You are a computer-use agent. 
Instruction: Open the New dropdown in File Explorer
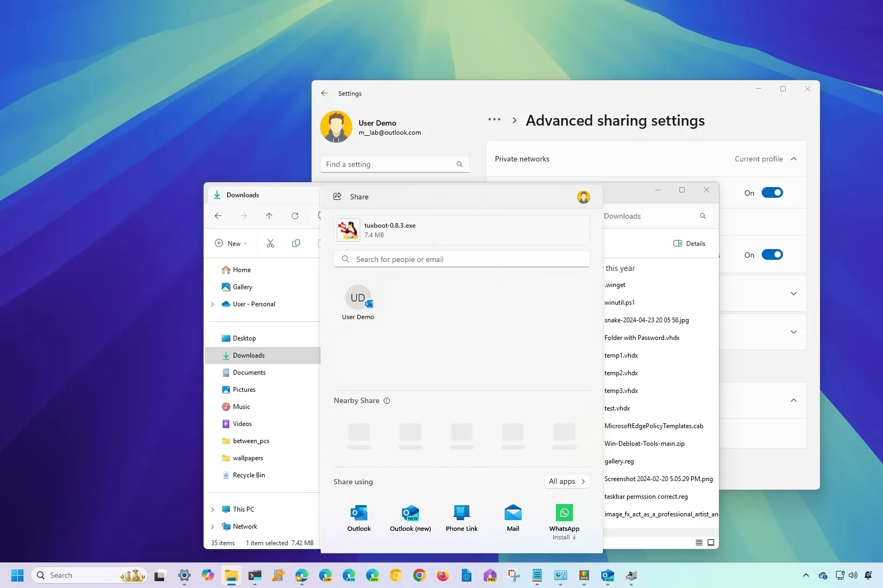(x=231, y=243)
